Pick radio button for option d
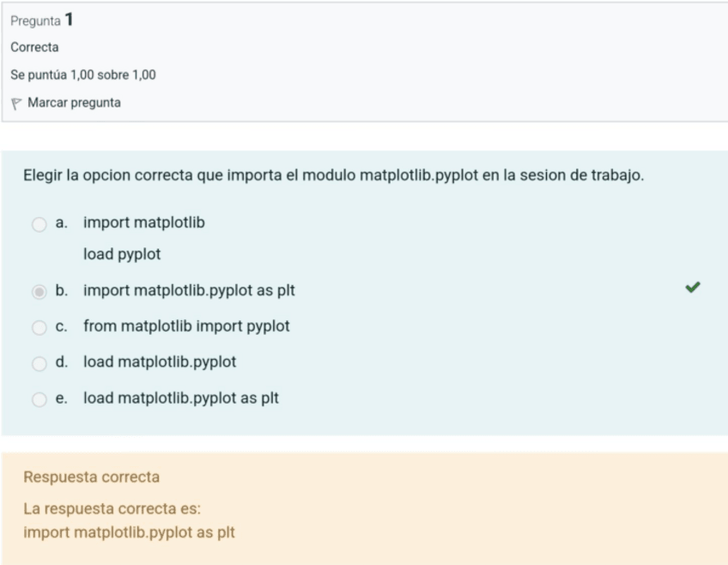The height and width of the screenshot is (565, 728). (x=39, y=363)
